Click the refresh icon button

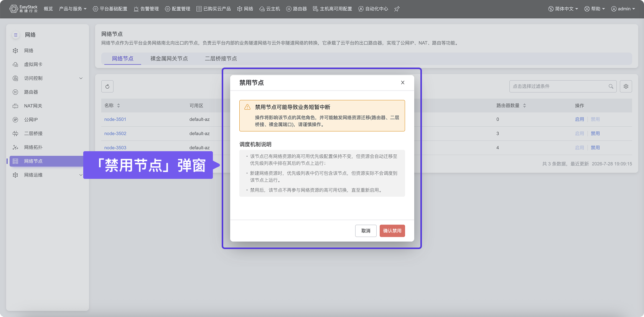(x=107, y=86)
